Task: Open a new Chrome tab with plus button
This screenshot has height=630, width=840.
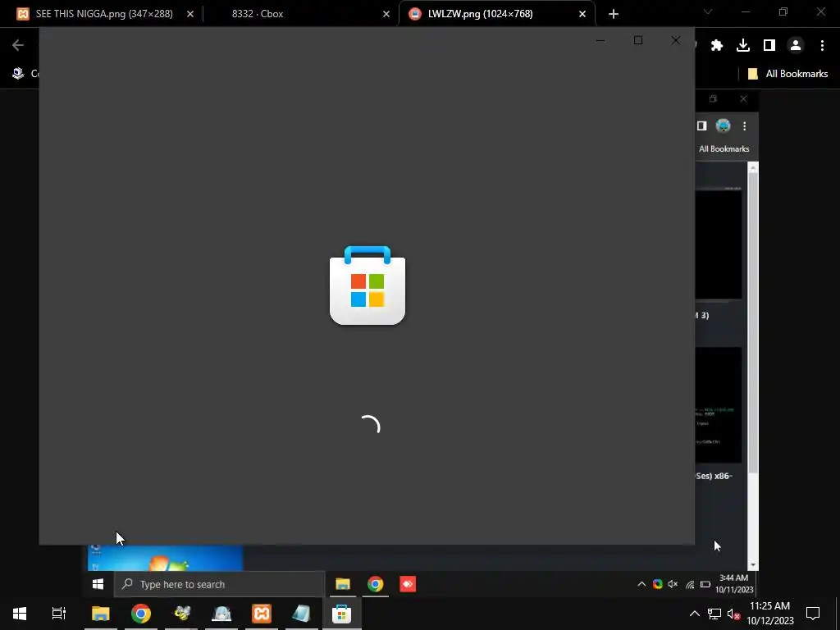Action: point(614,14)
